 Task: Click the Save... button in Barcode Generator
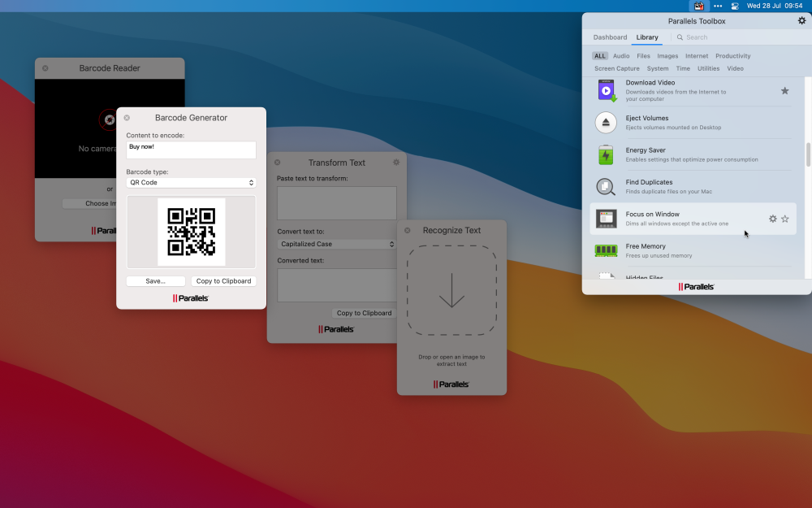click(155, 281)
